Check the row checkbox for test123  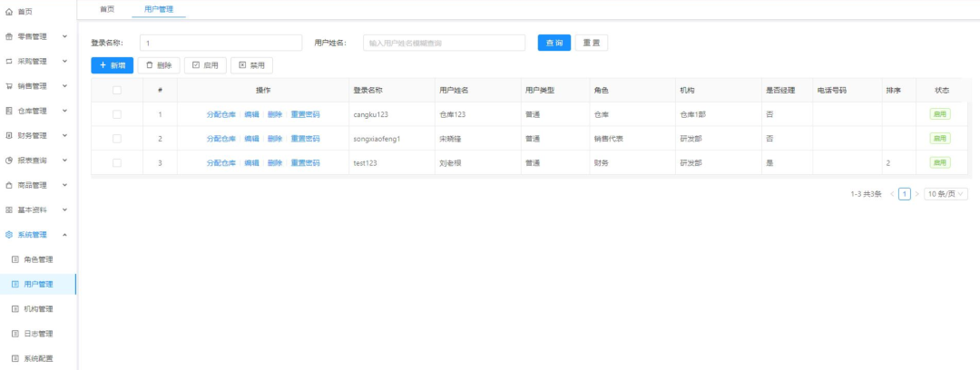tap(116, 162)
